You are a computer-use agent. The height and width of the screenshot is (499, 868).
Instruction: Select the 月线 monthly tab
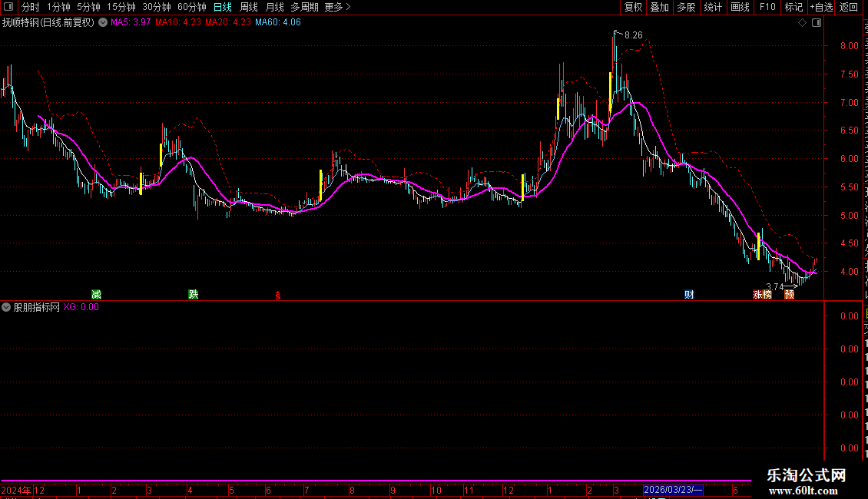pyautogui.click(x=274, y=7)
